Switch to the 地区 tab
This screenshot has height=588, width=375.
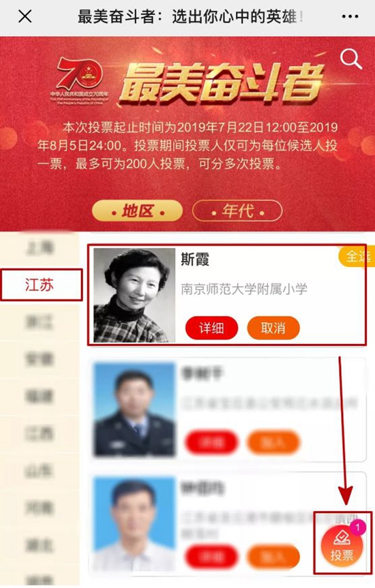(138, 211)
